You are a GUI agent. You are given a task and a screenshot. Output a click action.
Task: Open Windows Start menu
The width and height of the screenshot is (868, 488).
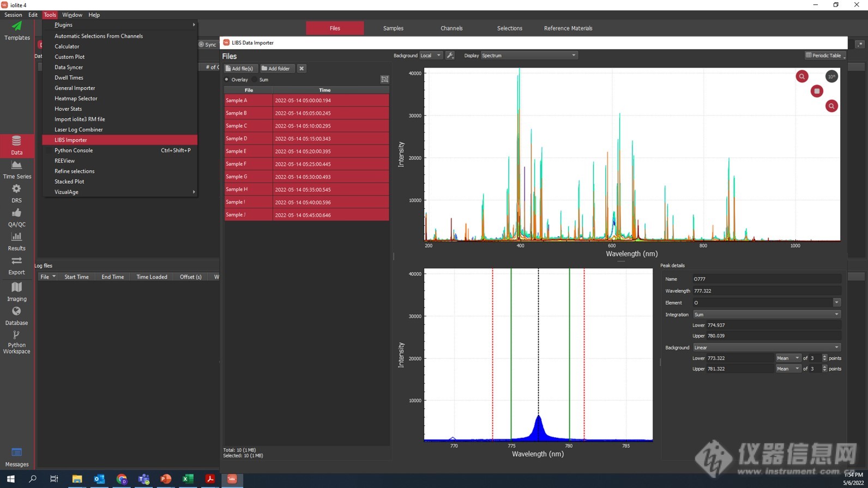[x=10, y=479]
